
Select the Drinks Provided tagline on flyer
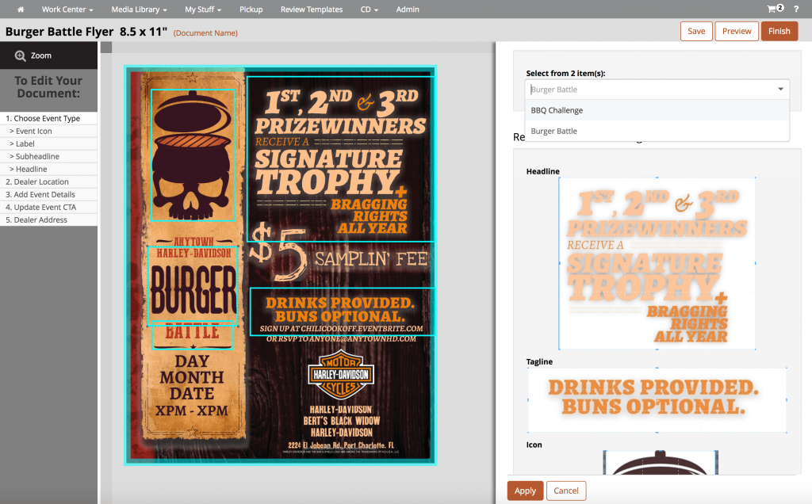[342, 311]
